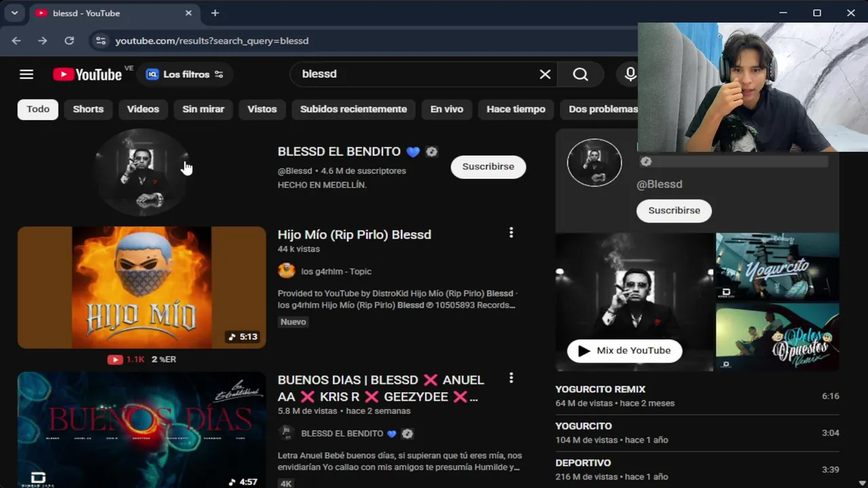
Task: Open BUENOS DIAS | BLESSD X ANUEL title
Action: 381,388
